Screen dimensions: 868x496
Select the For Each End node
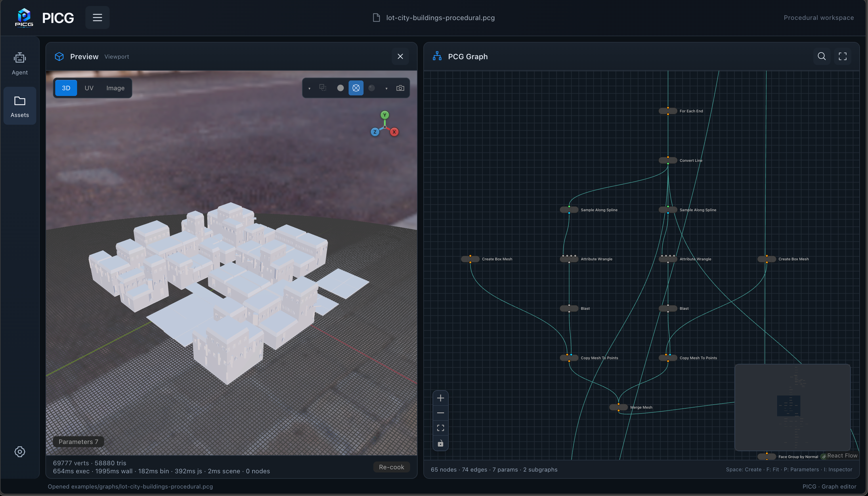[668, 111]
